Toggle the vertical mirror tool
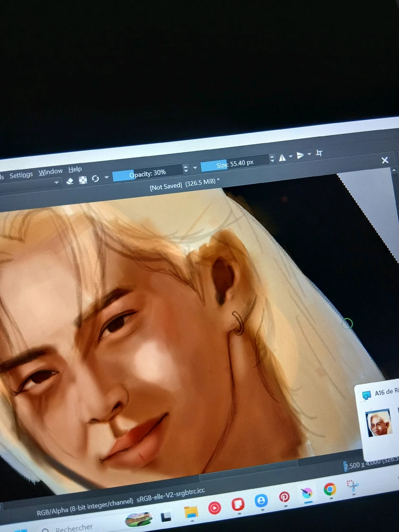The height and width of the screenshot is (532, 399). coord(300,155)
